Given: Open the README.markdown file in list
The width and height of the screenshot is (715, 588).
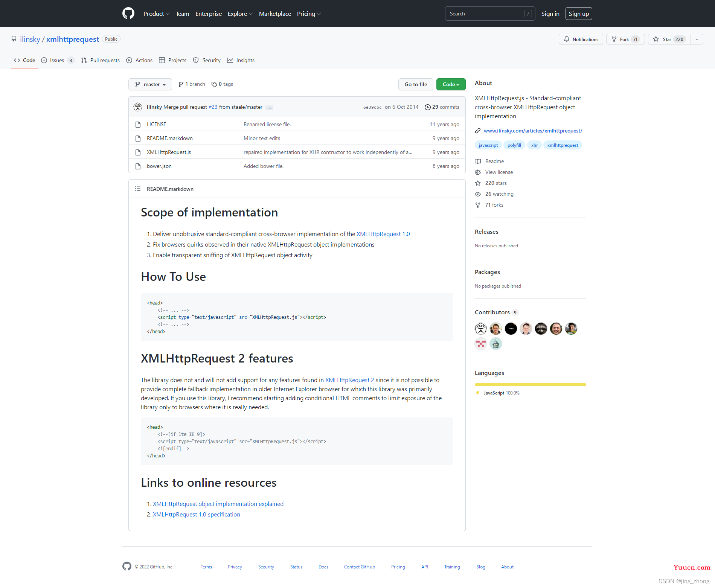Looking at the screenshot, I should click(x=169, y=138).
